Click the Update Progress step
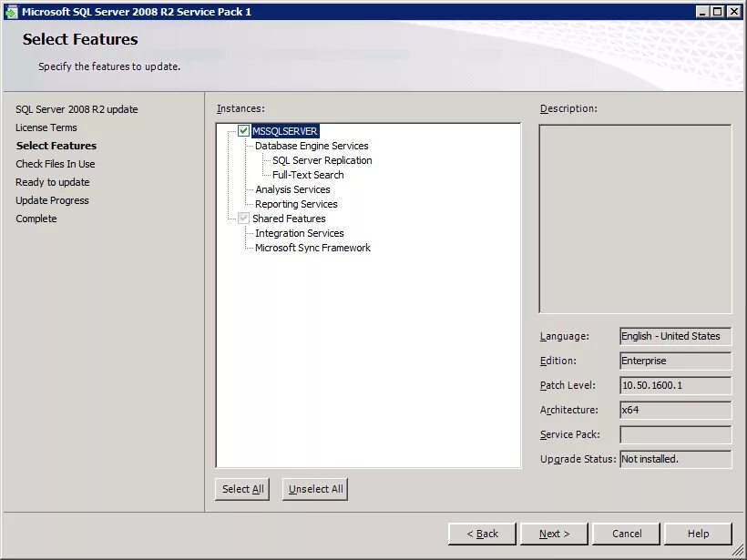The width and height of the screenshot is (747, 560). (52, 200)
